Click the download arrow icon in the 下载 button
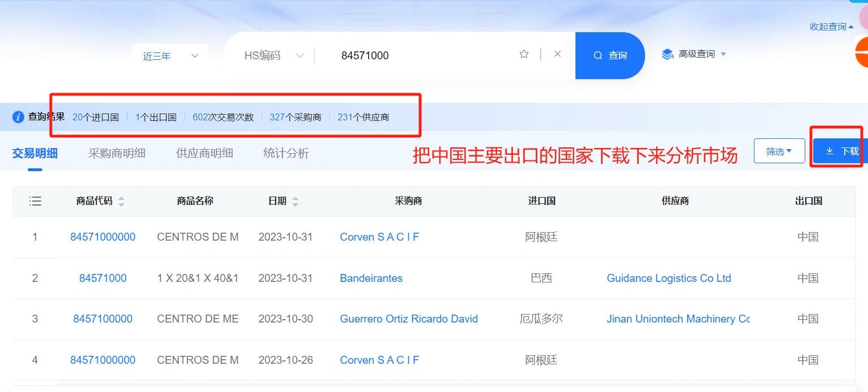 tap(830, 151)
